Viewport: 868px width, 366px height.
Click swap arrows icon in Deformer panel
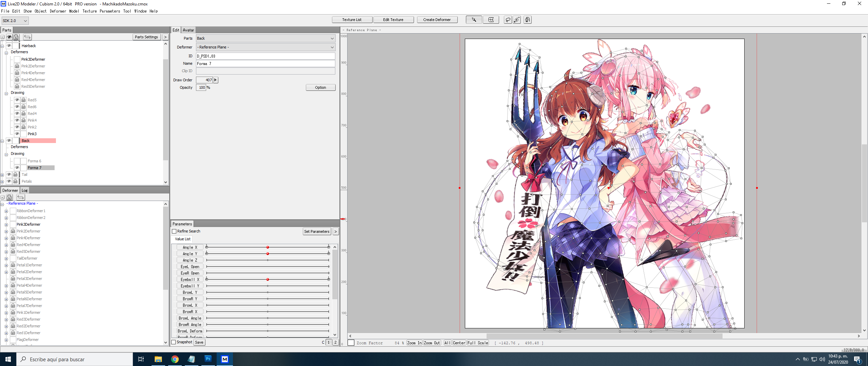(21, 197)
